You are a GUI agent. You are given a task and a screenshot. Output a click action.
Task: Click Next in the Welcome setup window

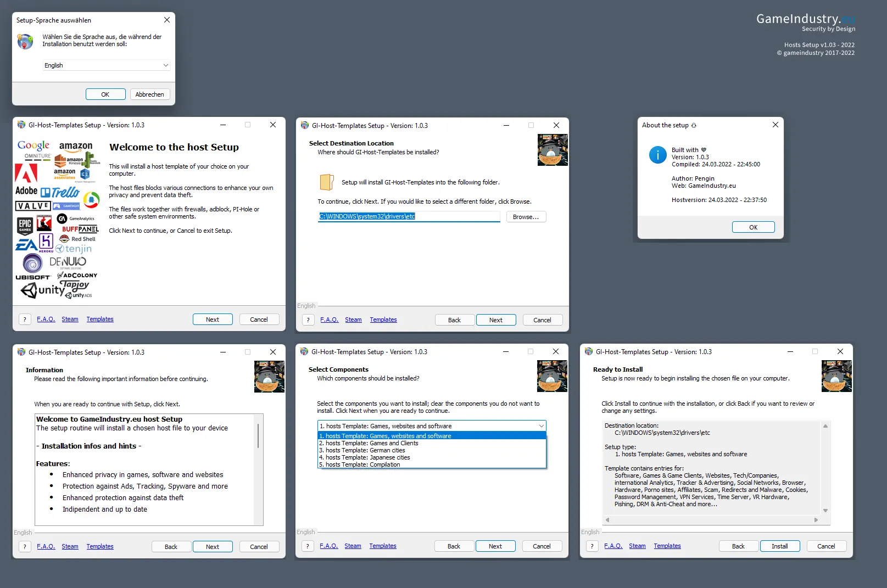pyautogui.click(x=213, y=320)
